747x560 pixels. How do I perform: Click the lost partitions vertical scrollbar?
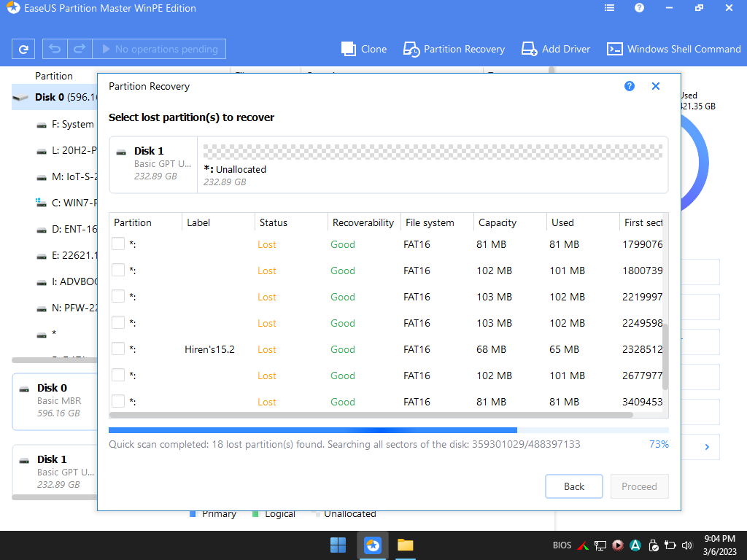pyautogui.click(x=665, y=357)
